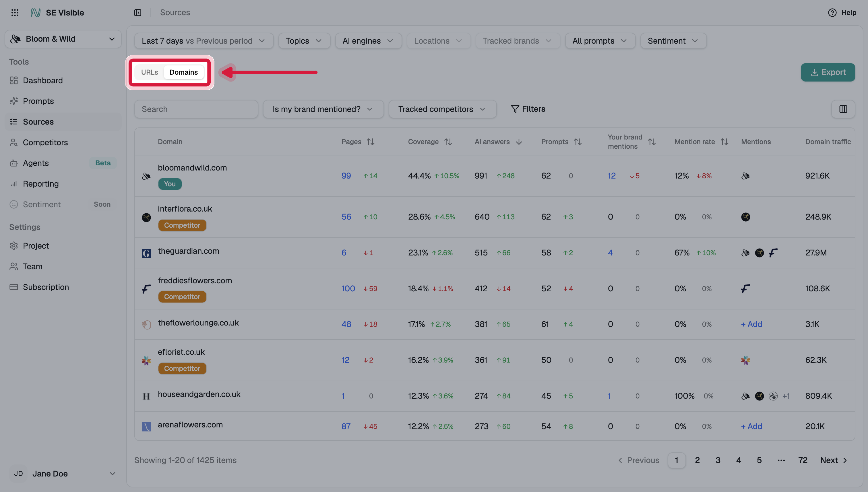Viewport: 868px width, 492px height.
Task: Open the column settings icon
Action: click(x=843, y=109)
